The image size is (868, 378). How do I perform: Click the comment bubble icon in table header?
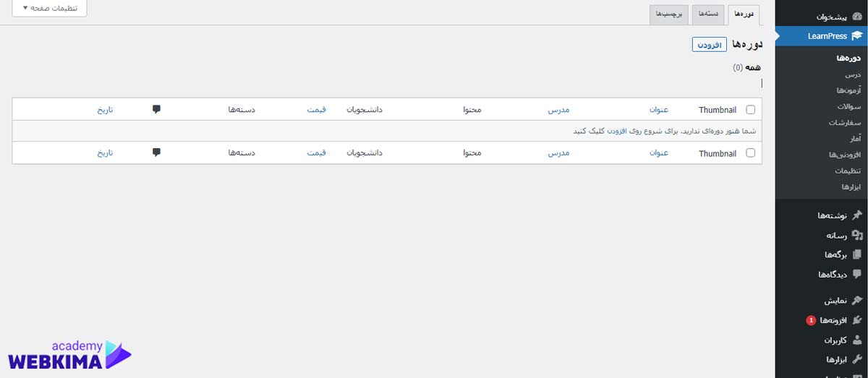[156, 109]
